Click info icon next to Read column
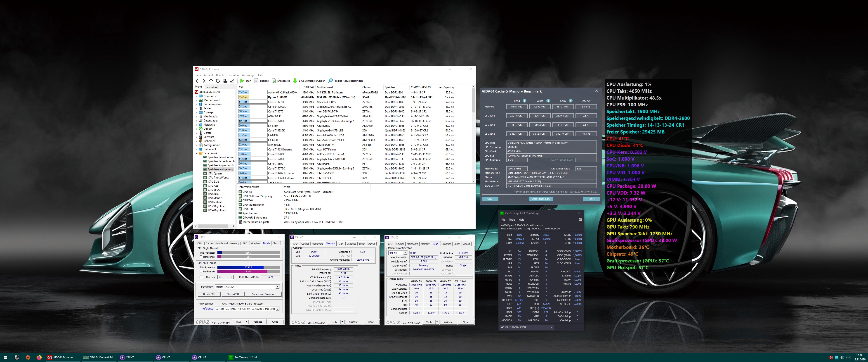Screen dimensions: 868x362 coord(524,100)
